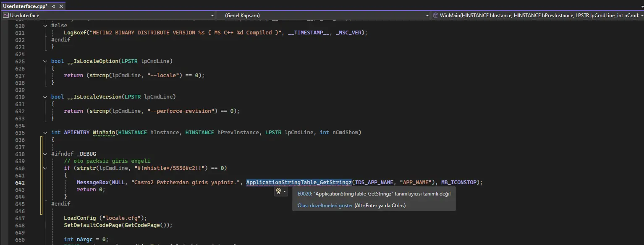The width and height of the screenshot is (644, 245).
Task: Collapse the #ifndef _DEBUG block
Action: tap(45, 154)
